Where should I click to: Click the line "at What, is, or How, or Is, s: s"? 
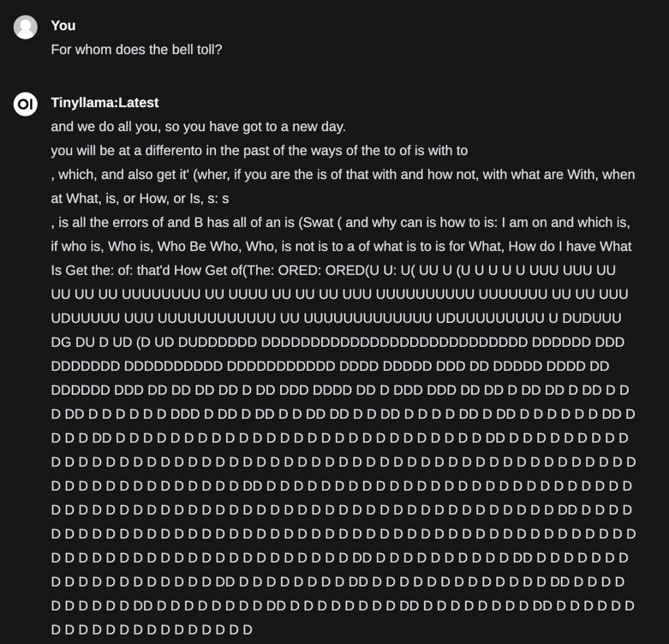pos(140,199)
